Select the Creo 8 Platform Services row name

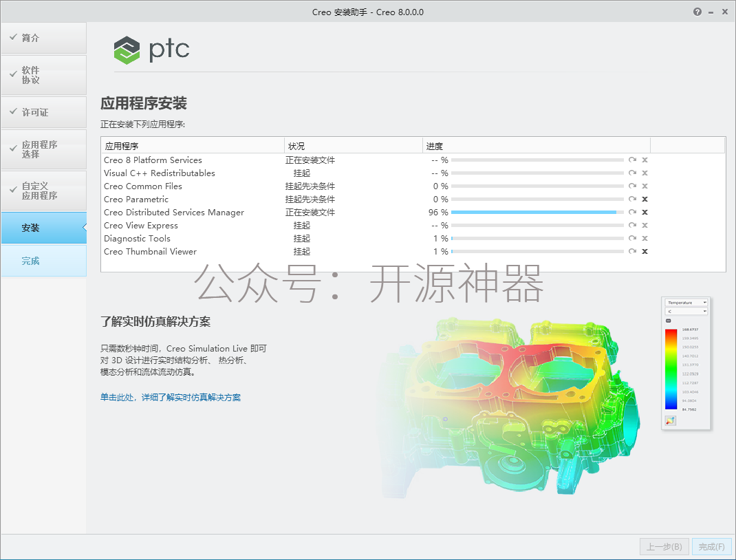click(153, 160)
